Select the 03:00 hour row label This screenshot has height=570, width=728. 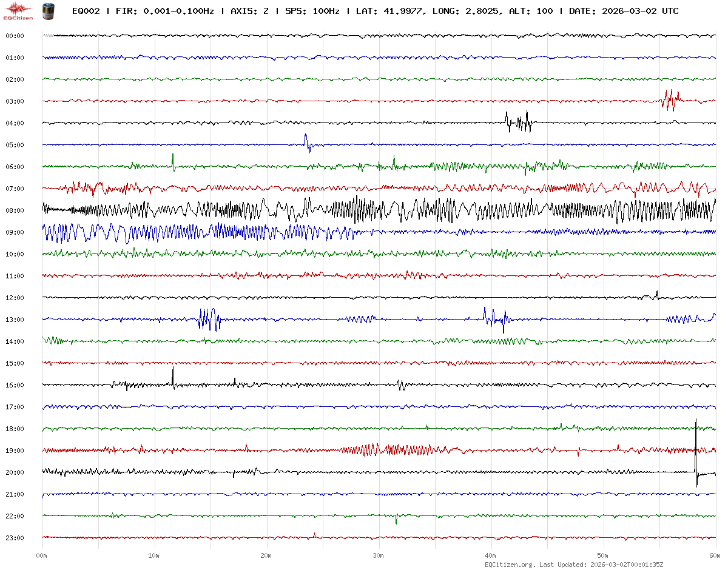(15, 101)
